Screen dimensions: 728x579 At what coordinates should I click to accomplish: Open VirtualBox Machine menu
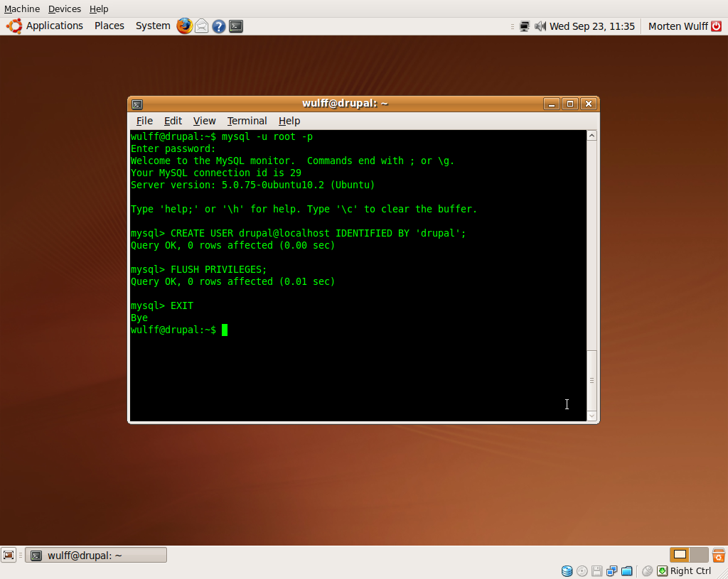(x=22, y=9)
